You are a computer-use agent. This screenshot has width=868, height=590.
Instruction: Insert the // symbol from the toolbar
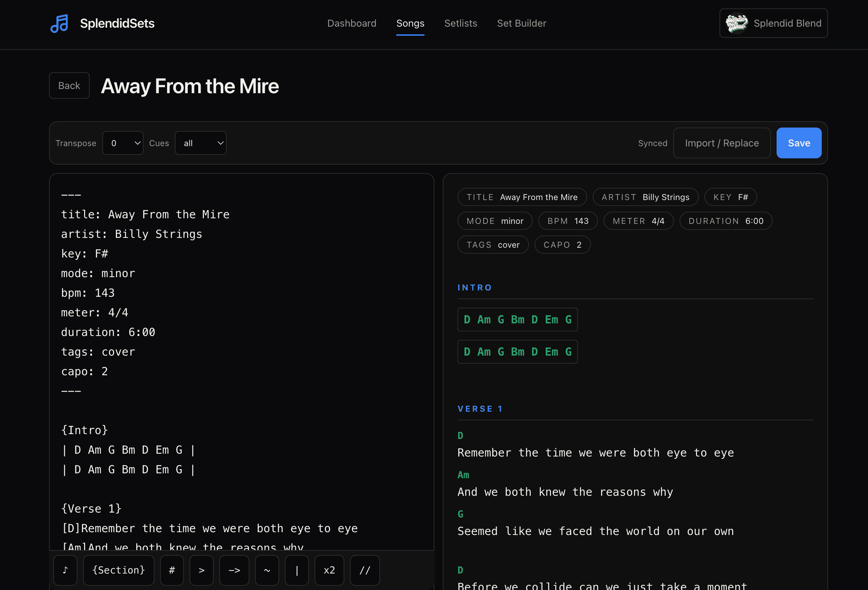pos(365,570)
